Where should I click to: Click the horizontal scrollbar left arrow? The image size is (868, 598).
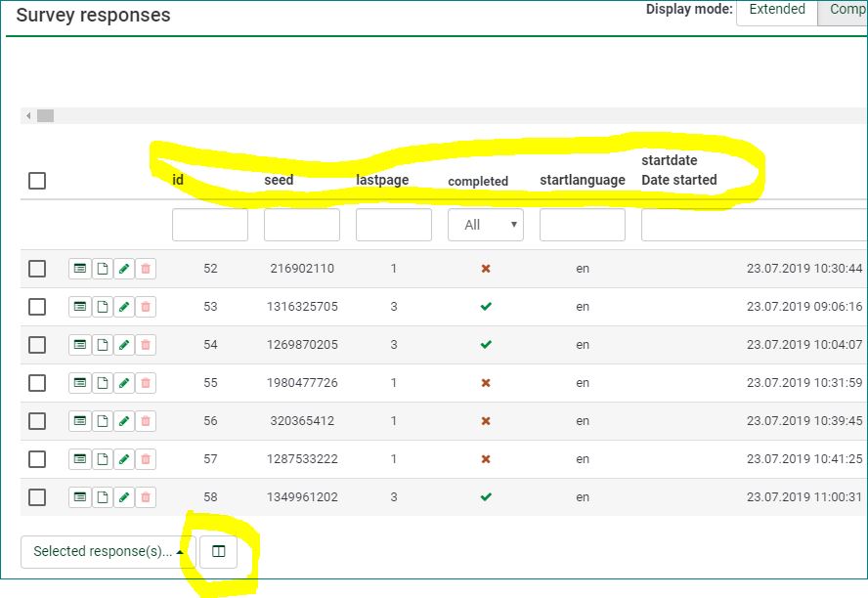(29, 116)
